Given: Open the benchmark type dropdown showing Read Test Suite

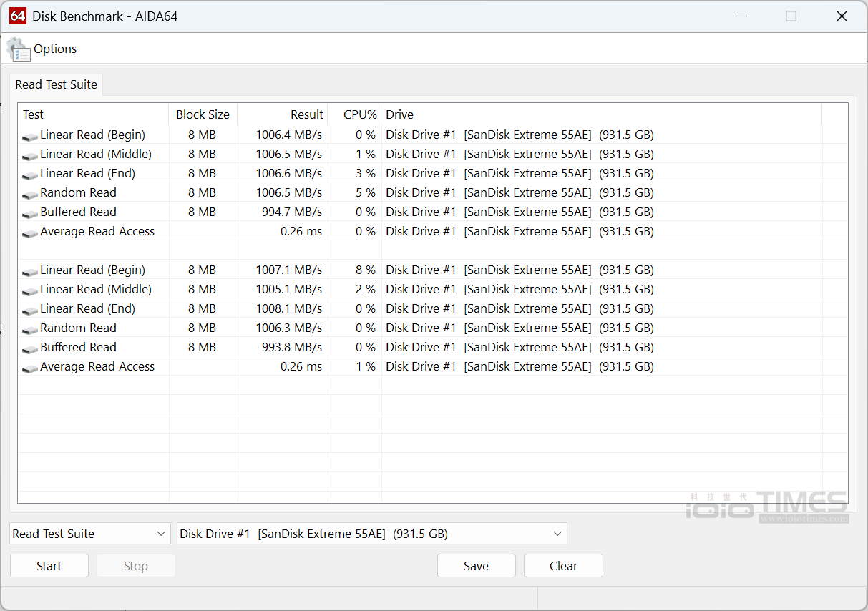Looking at the screenshot, I should pos(89,533).
